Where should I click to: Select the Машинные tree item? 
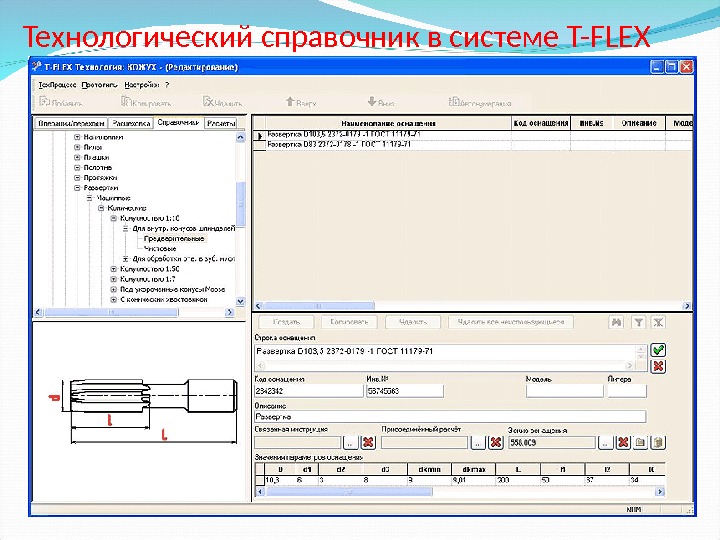tap(113, 198)
